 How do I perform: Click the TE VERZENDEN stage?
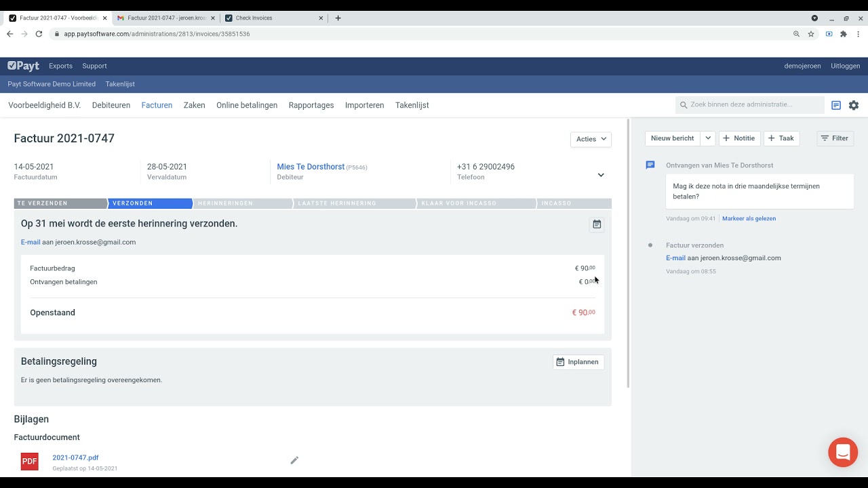click(x=60, y=203)
